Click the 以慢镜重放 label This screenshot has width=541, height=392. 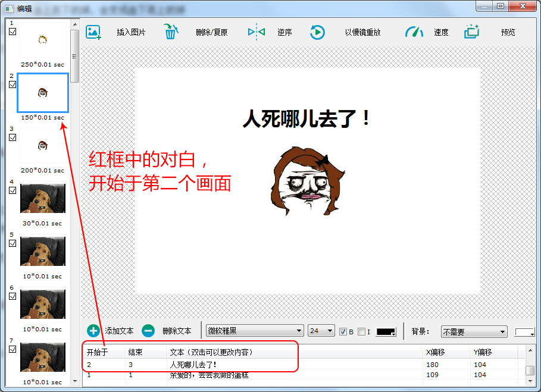click(x=362, y=32)
